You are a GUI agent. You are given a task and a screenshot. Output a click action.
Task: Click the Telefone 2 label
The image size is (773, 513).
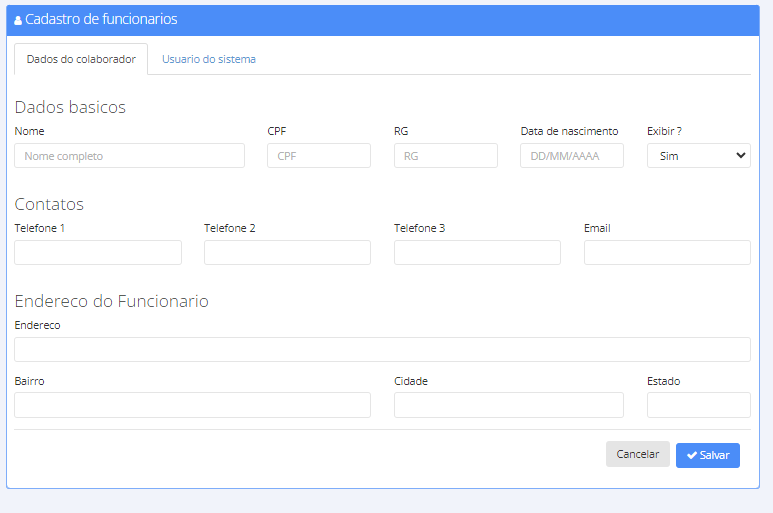(x=230, y=228)
